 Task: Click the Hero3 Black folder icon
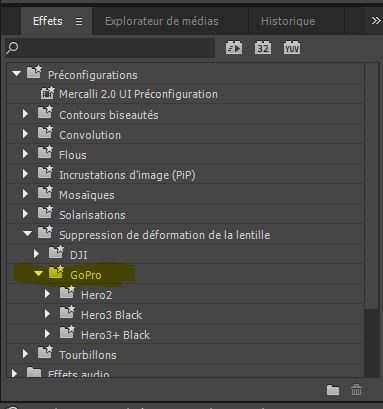67,313
